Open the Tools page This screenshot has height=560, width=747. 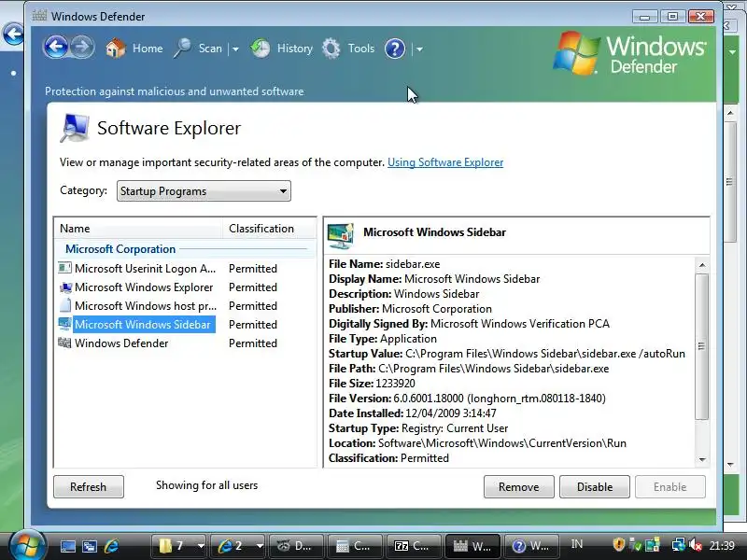pos(348,49)
